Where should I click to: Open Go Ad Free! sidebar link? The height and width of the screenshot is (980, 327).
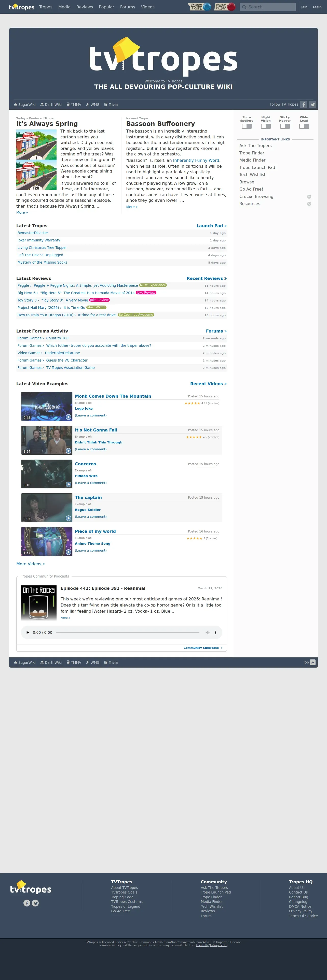[x=251, y=189]
